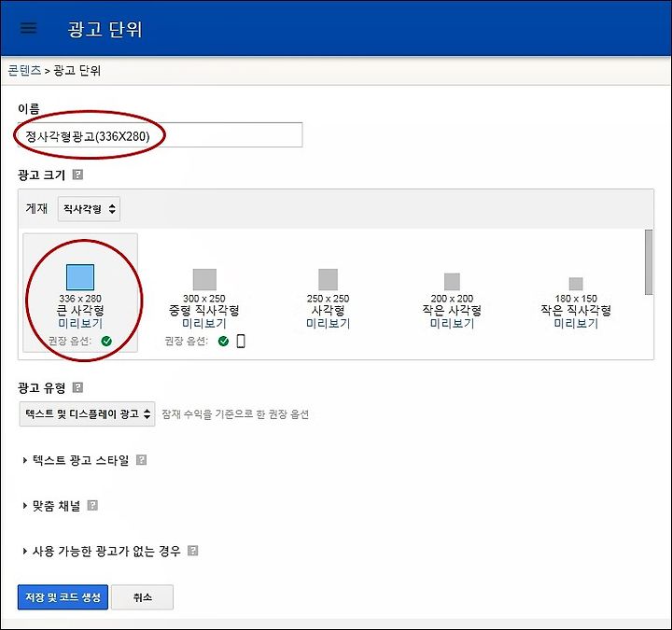Viewport: 672px width, 630px height.
Task: Click help icon beside 사용 가능한 광고가 없는 경우
Action: tap(193, 551)
